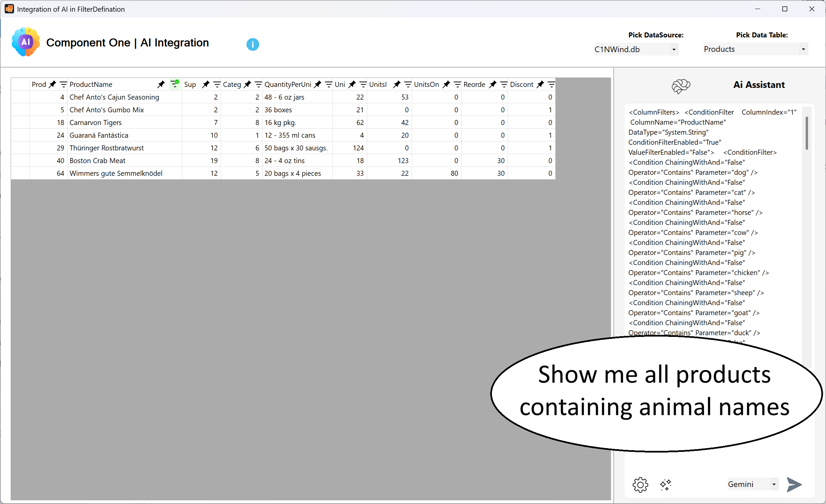The height and width of the screenshot is (504, 826).
Task: Open filter for Uni column
Action: pos(363,85)
